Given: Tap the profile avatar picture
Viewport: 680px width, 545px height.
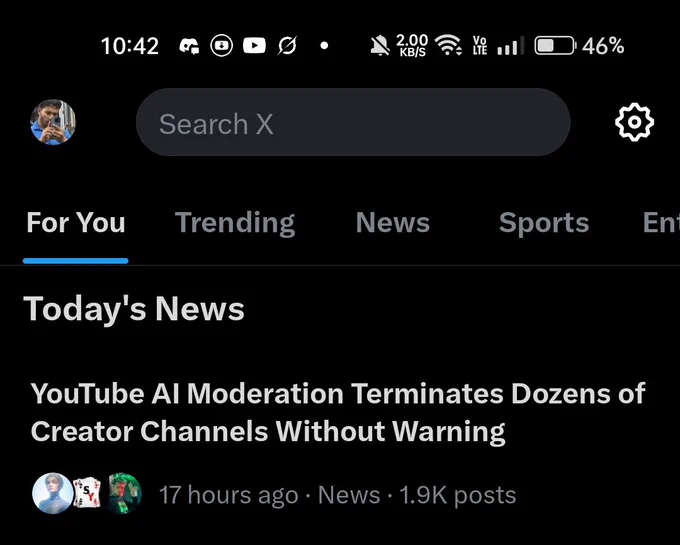Looking at the screenshot, I should (x=53, y=123).
